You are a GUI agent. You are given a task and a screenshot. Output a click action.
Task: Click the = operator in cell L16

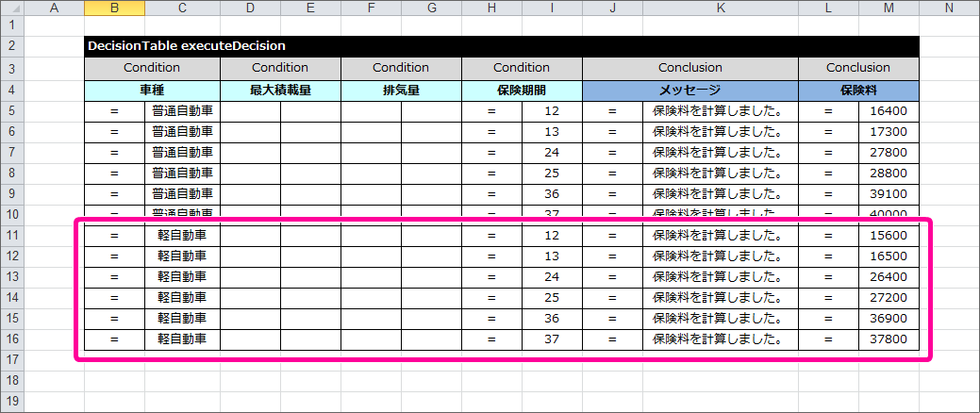[829, 339]
